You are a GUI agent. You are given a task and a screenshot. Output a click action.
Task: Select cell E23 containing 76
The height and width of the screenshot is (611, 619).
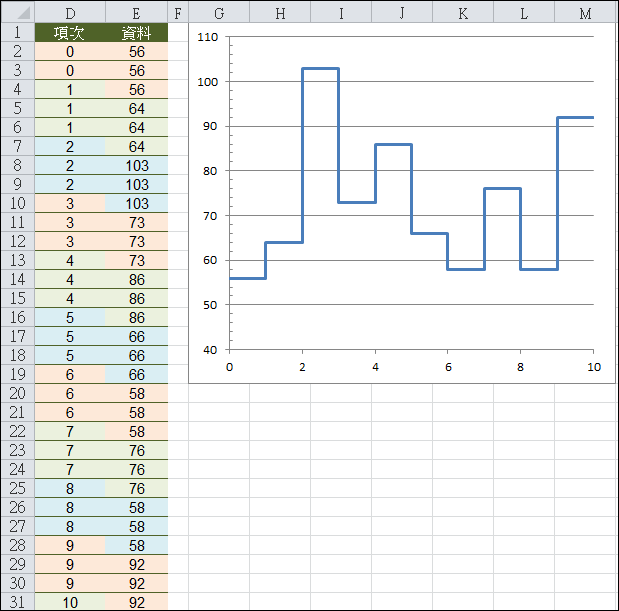(x=136, y=450)
